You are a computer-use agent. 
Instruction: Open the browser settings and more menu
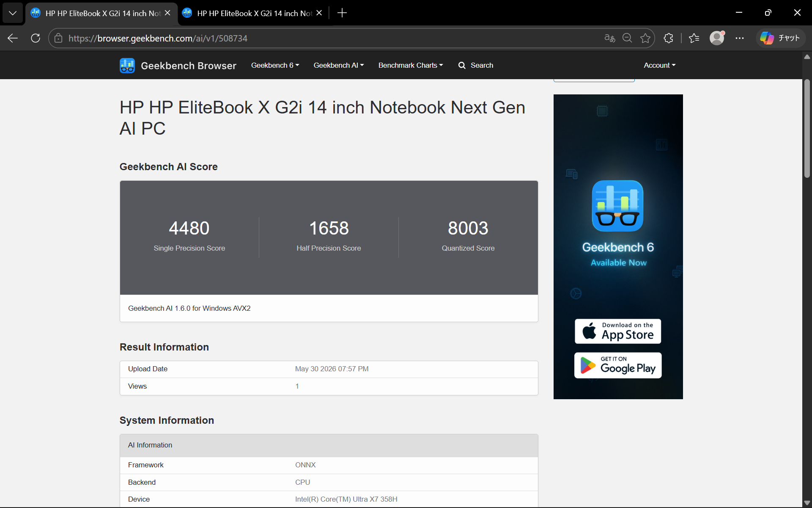pos(740,38)
